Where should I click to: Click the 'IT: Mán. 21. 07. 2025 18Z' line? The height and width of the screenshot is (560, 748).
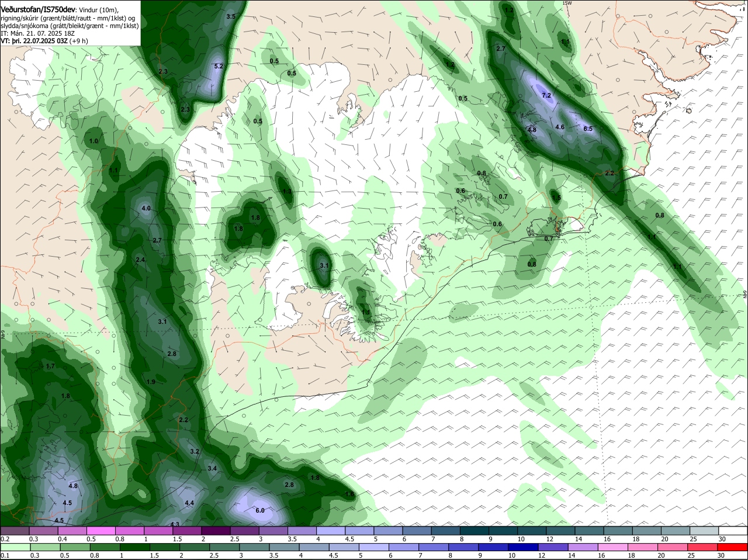click(x=37, y=33)
